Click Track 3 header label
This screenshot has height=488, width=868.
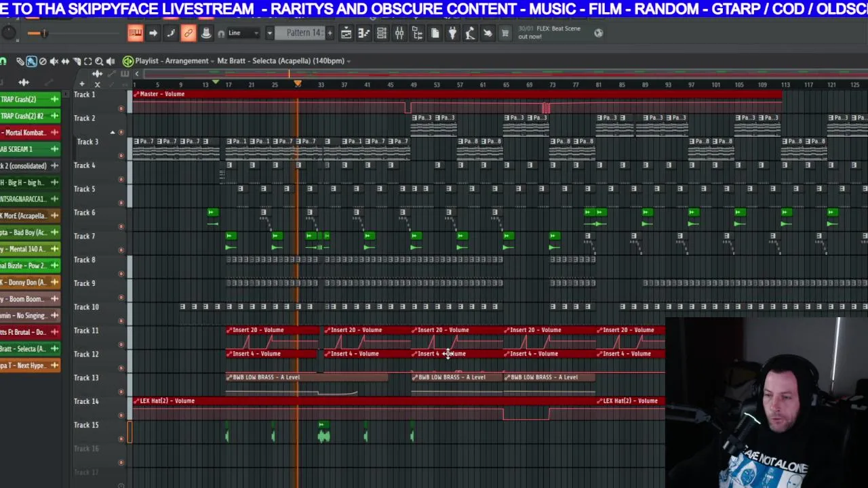[x=87, y=142]
